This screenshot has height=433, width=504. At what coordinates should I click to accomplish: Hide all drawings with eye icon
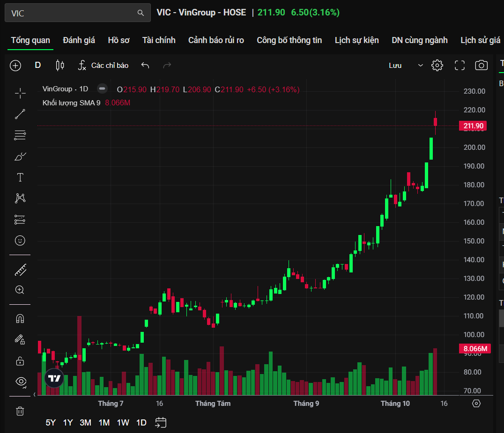pyautogui.click(x=21, y=381)
